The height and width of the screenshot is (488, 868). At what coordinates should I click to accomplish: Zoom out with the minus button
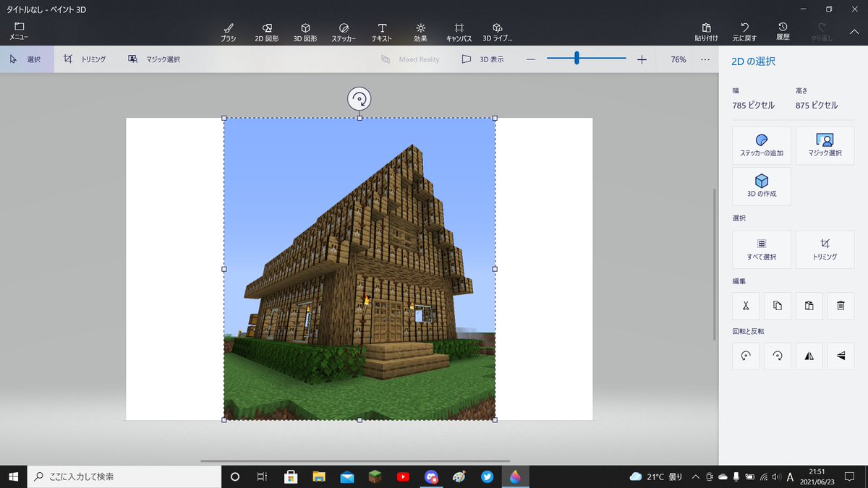[530, 59]
